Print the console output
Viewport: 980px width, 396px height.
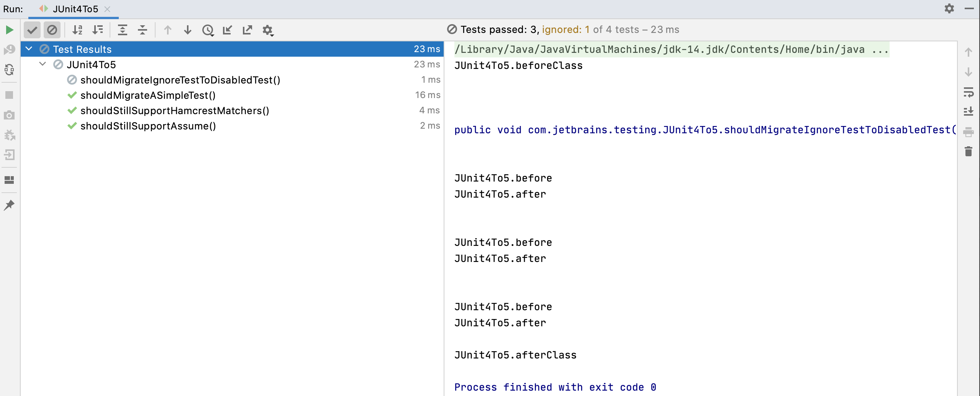[x=968, y=132]
